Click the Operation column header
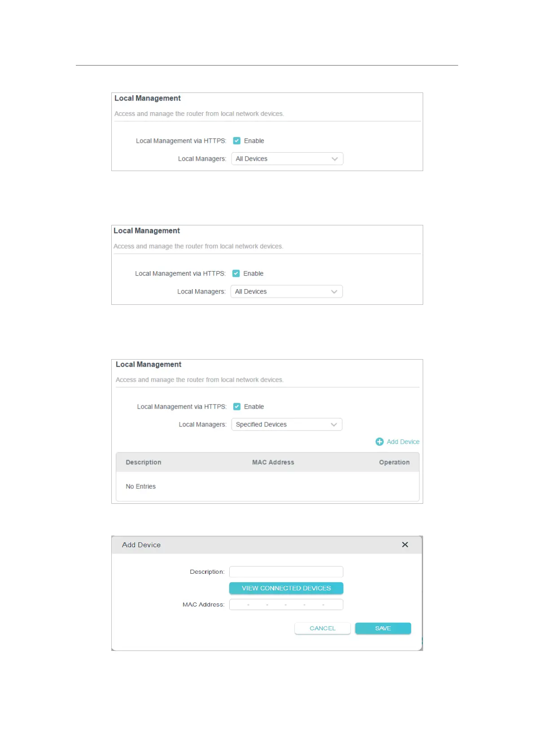 click(x=394, y=462)
